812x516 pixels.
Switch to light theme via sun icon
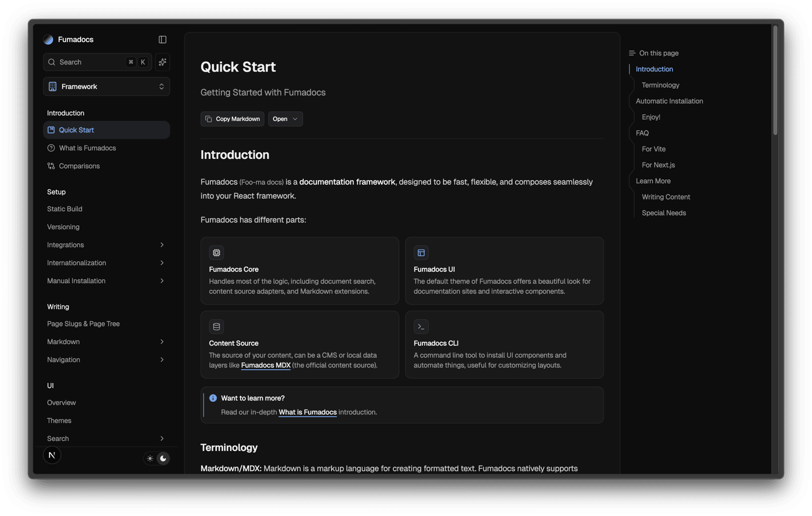[x=150, y=459]
